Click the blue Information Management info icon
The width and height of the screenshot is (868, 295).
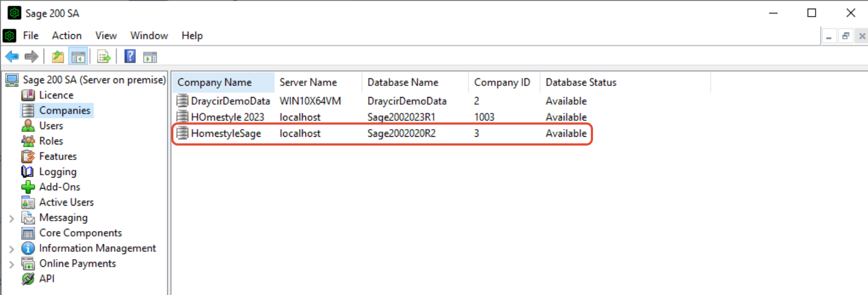[28, 248]
